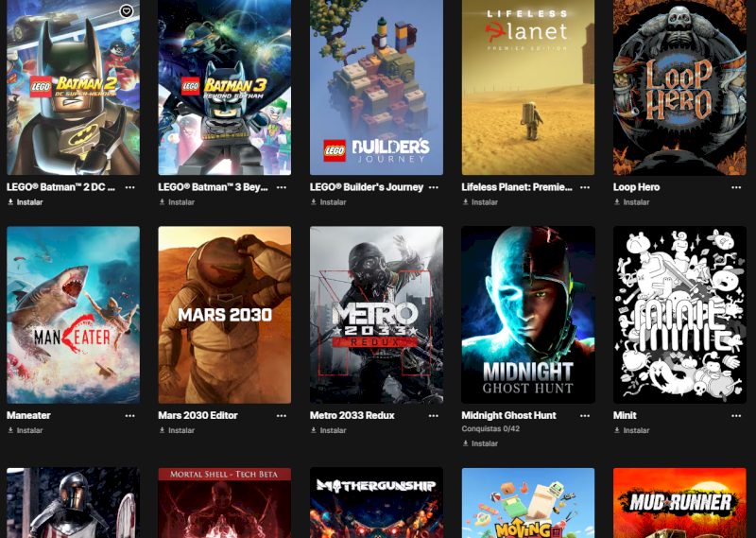The image size is (756, 538).
Task: Open the Moving Out cover art
Action: pos(528,503)
